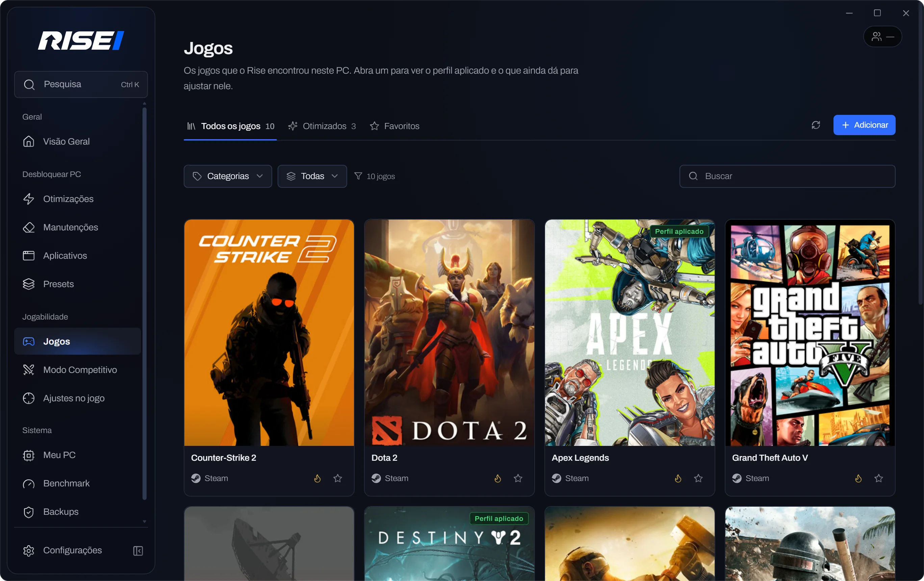Open the Destiny 2 game card

tap(450, 544)
